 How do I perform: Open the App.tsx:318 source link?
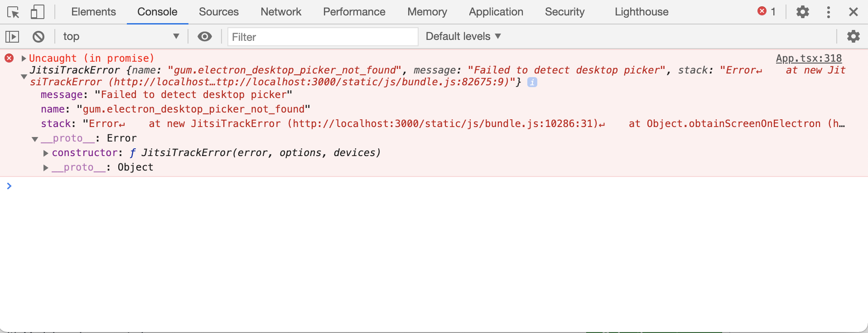click(x=809, y=58)
